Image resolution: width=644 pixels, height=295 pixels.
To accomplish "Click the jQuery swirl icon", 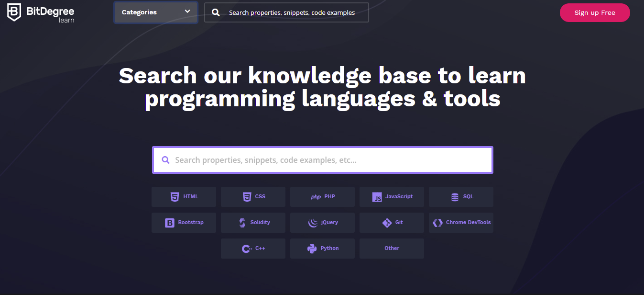I will coord(313,223).
